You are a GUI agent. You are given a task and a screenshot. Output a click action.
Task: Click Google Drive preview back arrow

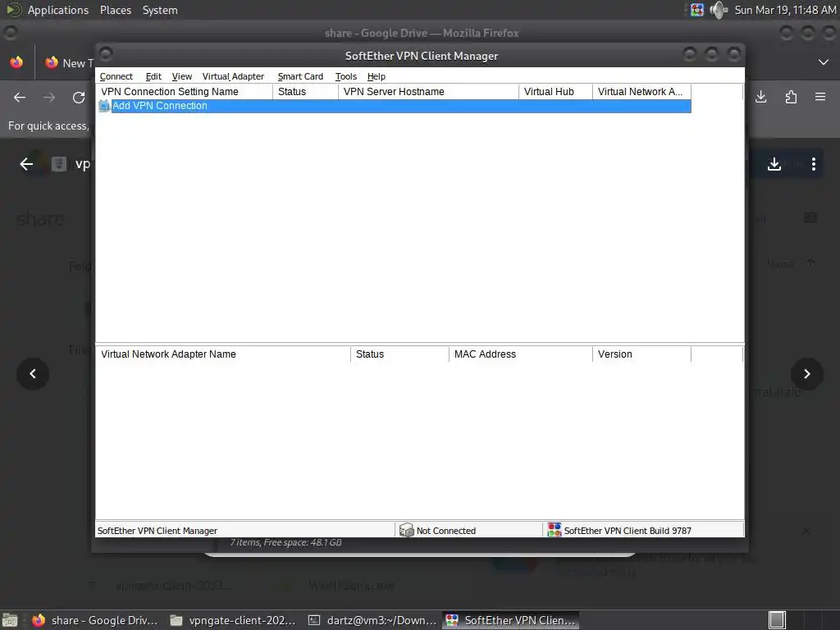pyautogui.click(x=26, y=164)
